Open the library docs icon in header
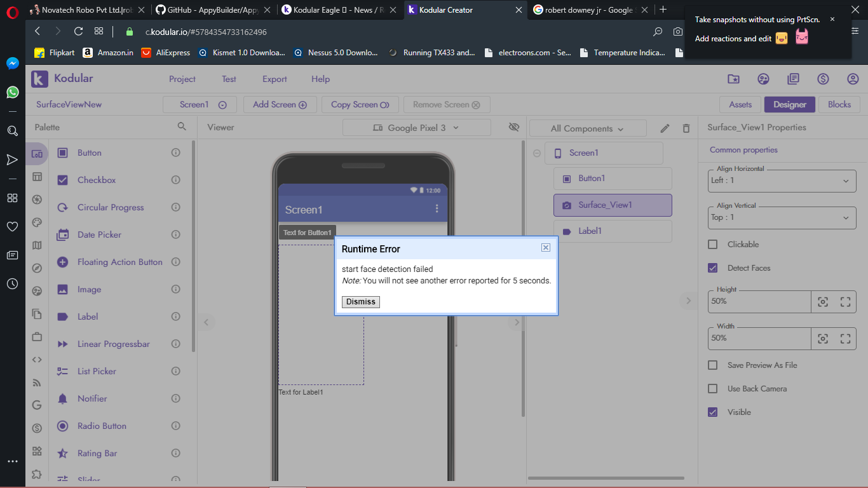The width and height of the screenshot is (868, 488). click(793, 79)
